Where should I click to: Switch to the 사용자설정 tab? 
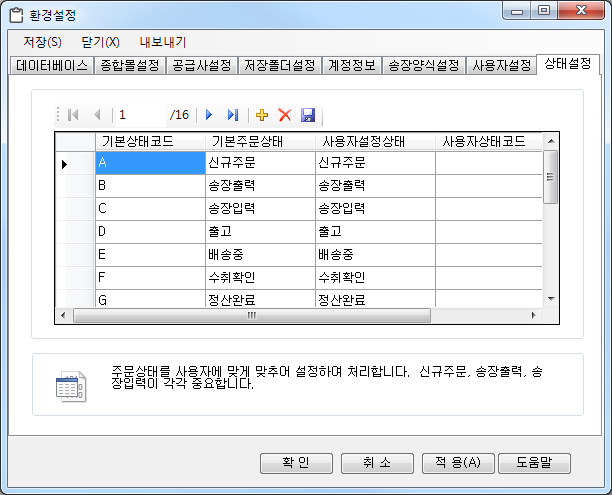tap(502, 65)
